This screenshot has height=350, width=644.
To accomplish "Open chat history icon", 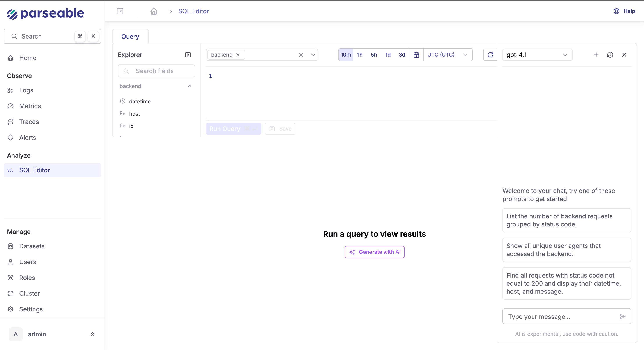I will tap(610, 55).
